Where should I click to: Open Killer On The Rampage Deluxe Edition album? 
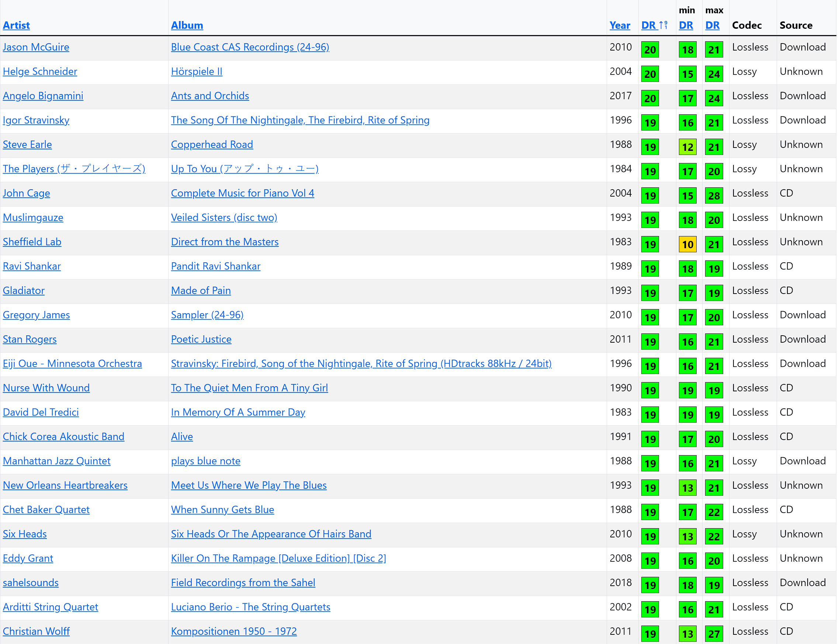click(x=279, y=558)
